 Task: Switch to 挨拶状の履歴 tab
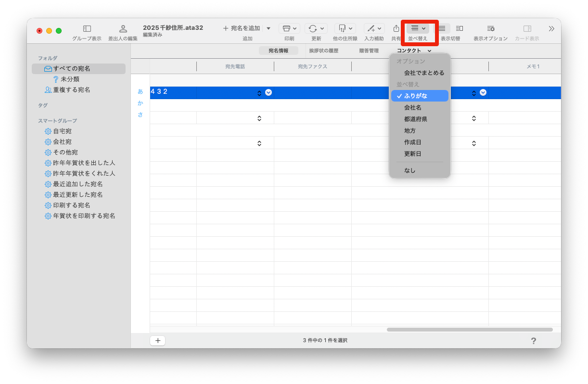(323, 51)
